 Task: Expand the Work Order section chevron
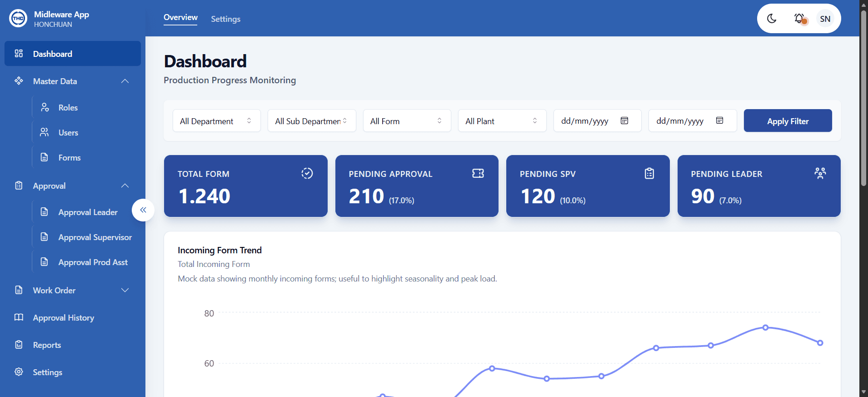click(125, 290)
